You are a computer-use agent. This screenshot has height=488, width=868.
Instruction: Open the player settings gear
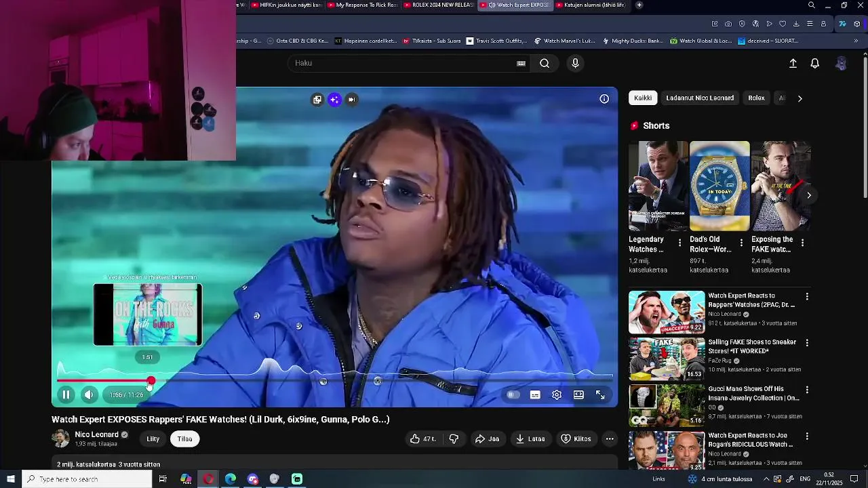pos(557,394)
